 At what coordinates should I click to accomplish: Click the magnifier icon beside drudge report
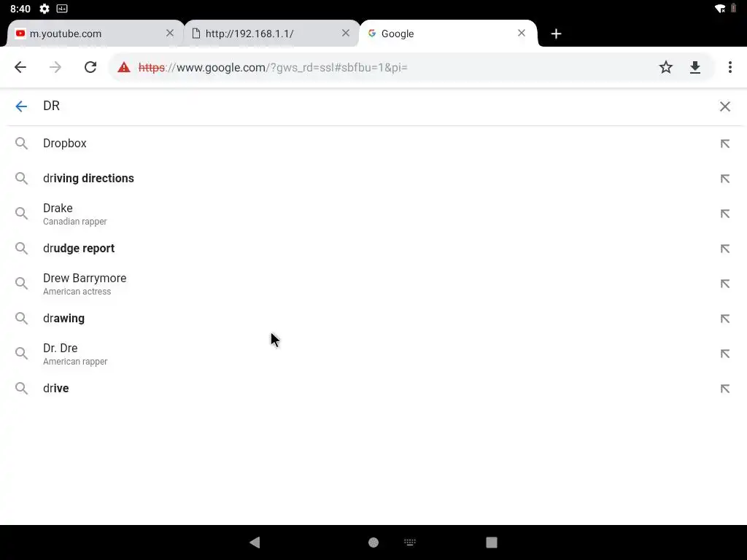21,248
